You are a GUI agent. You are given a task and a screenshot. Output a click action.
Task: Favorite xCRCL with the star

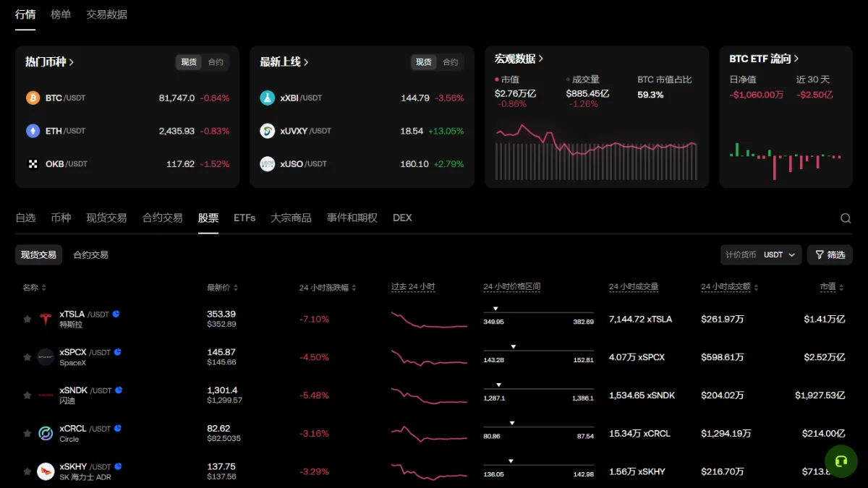[27, 434]
